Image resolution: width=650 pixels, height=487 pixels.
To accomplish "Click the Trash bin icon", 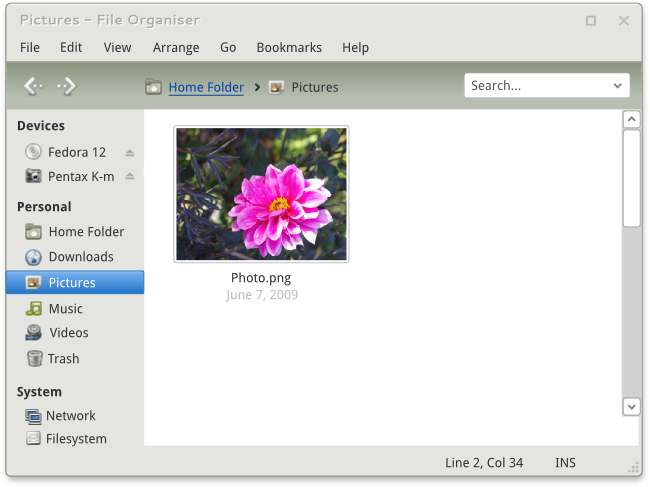I will coord(34,359).
